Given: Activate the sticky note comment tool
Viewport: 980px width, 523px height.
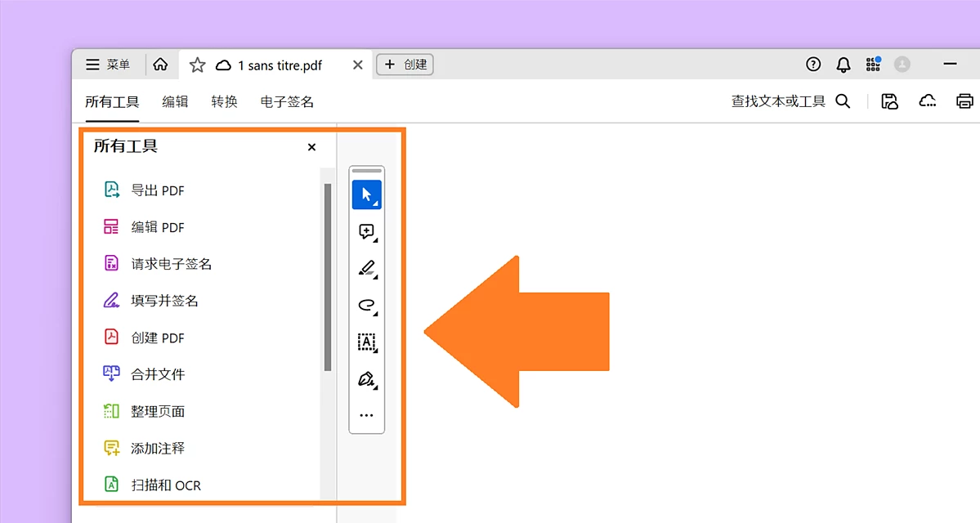Looking at the screenshot, I should click(x=366, y=231).
